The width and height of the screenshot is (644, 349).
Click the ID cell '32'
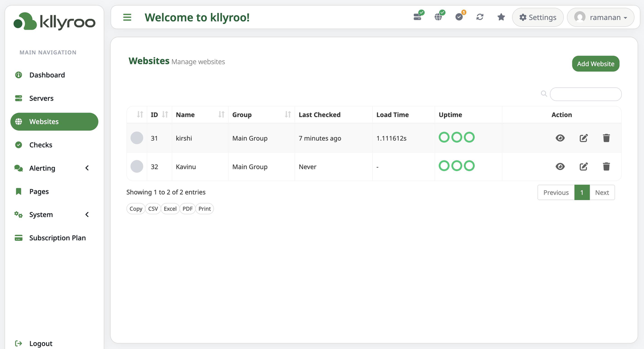pos(155,167)
